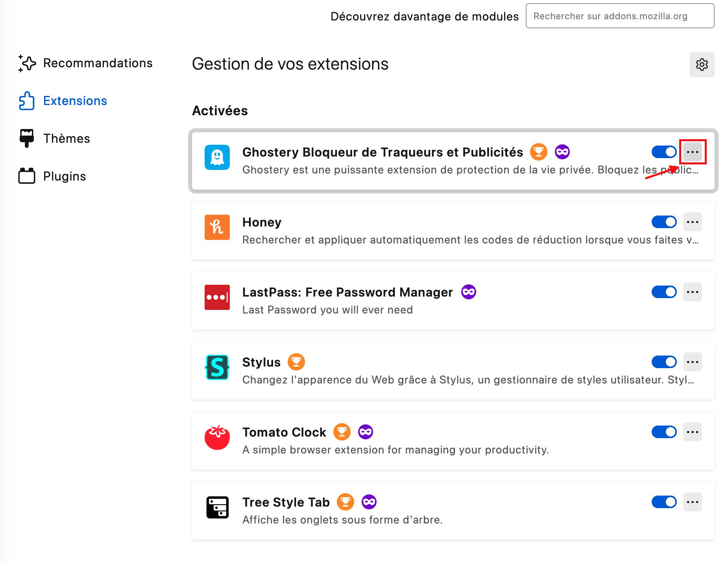Disable the Tomato Clock toggle
The width and height of the screenshot is (728, 564).
click(x=664, y=432)
